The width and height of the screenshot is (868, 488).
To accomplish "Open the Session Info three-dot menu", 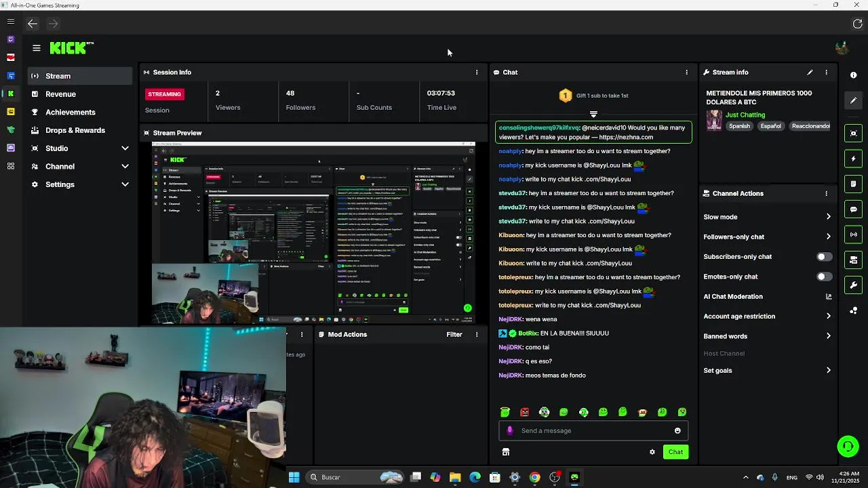I will pos(477,72).
